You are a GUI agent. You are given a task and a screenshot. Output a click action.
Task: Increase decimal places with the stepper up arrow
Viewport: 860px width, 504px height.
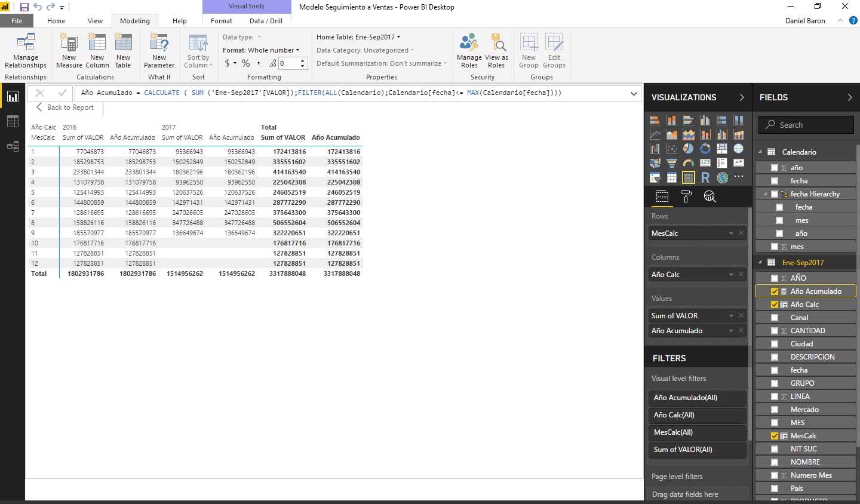point(303,60)
